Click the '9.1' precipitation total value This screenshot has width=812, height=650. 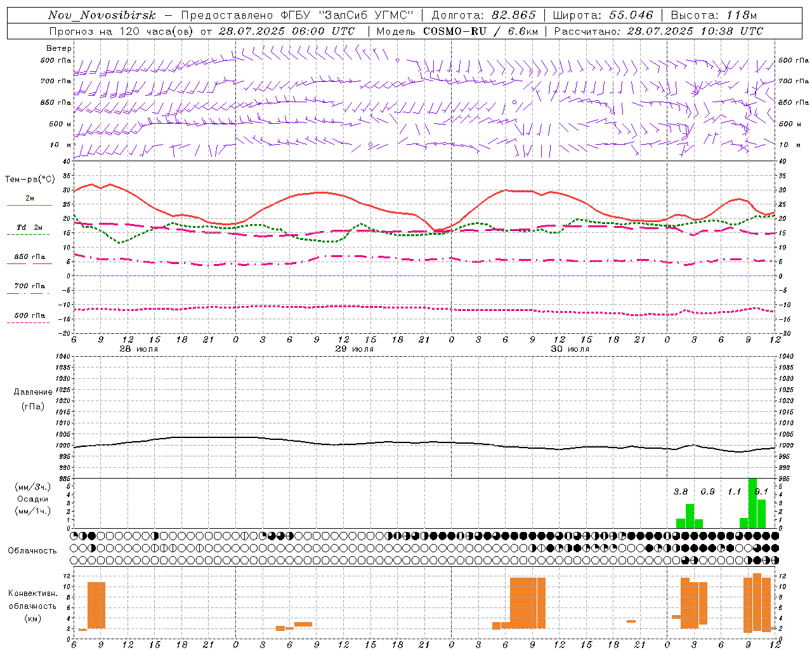coord(761,491)
